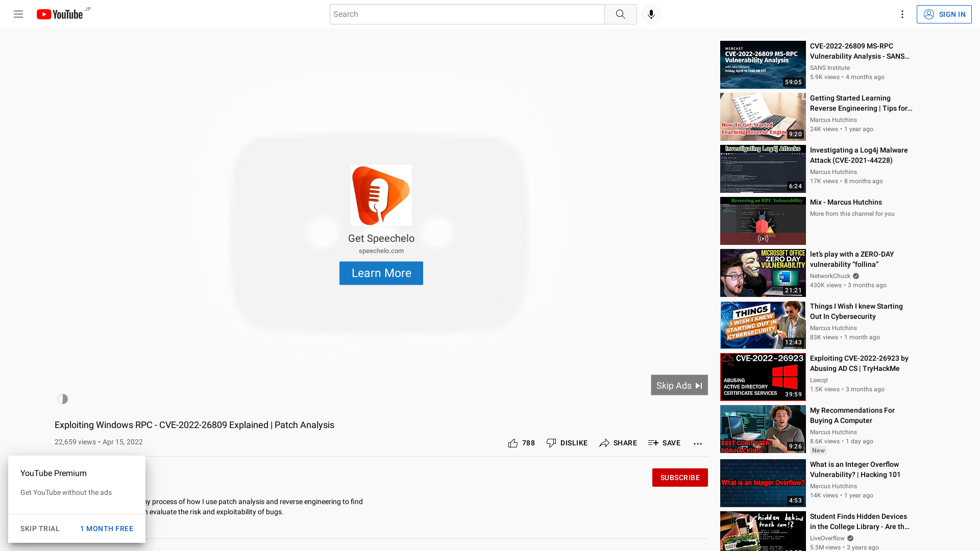Click '430K views' under follina video

[825, 285]
